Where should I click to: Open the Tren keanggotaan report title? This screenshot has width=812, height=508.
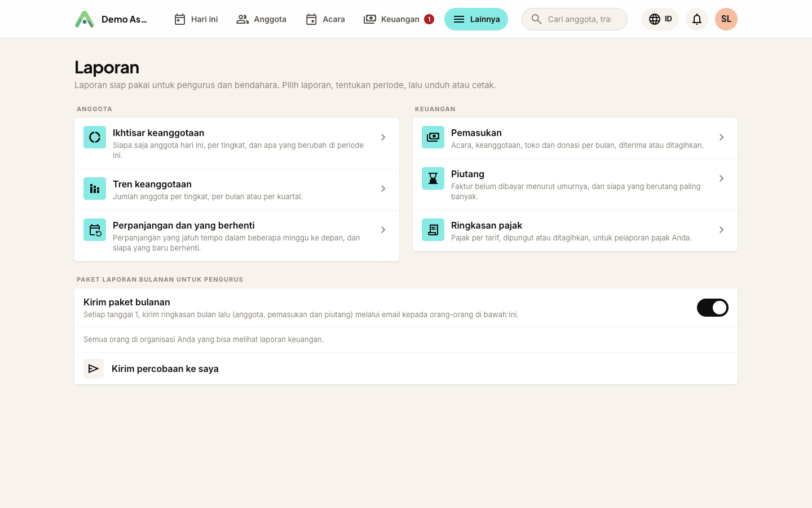(x=152, y=184)
